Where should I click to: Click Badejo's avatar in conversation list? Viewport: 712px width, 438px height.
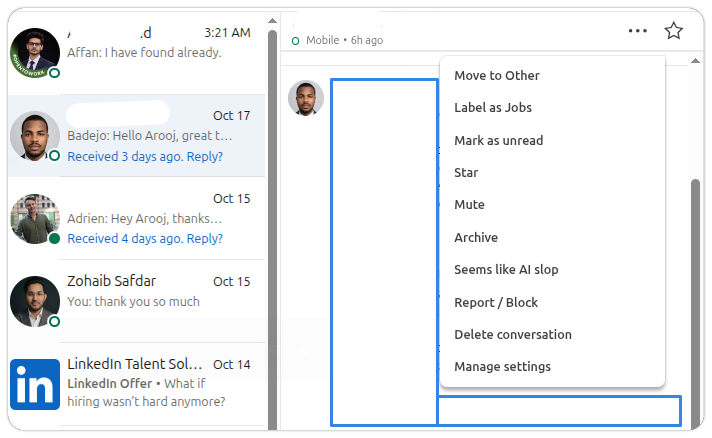pos(35,136)
